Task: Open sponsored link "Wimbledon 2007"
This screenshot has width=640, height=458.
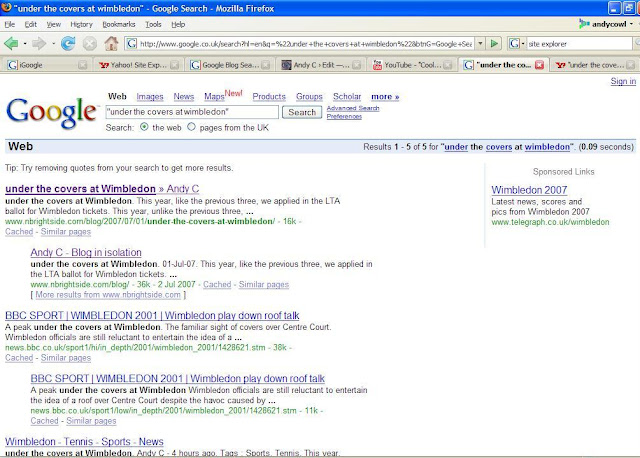Action: (x=529, y=190)
